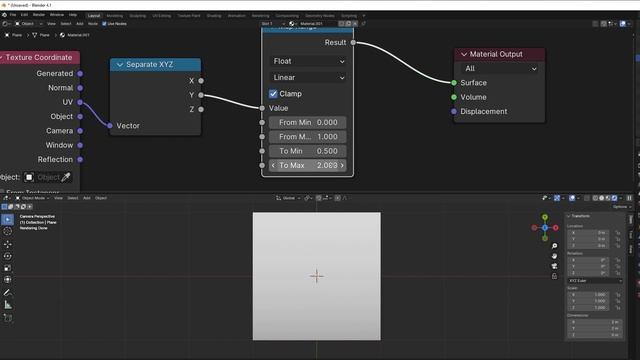Click the Material.001 breadcrumb icon

click(62, 35)
